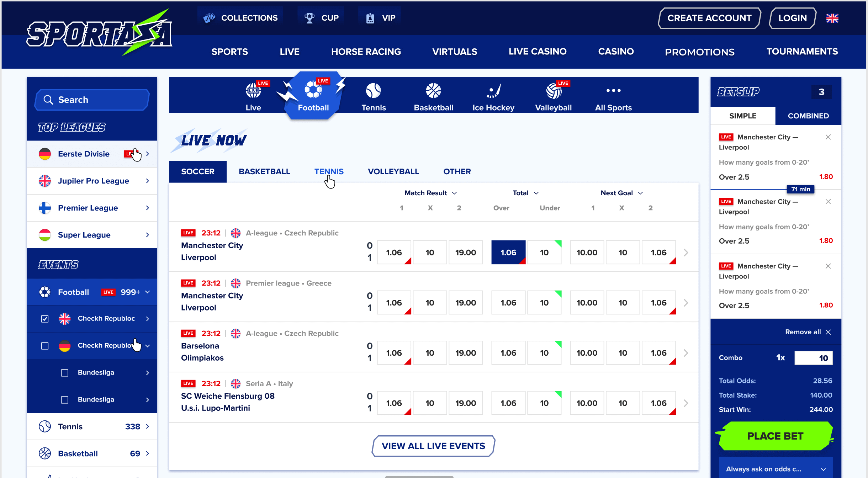
Task: Remove first Manchester City bet from betslip
Action: [x=828, y=137]
